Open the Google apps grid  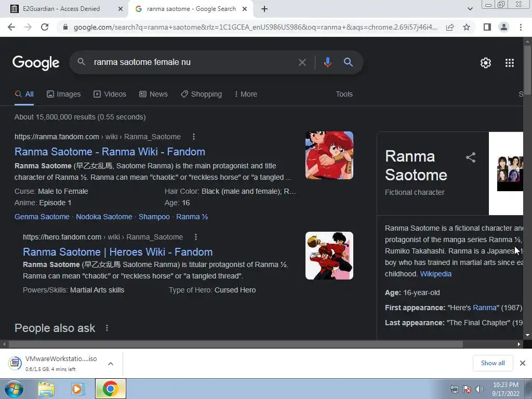(x=510, y=63)
